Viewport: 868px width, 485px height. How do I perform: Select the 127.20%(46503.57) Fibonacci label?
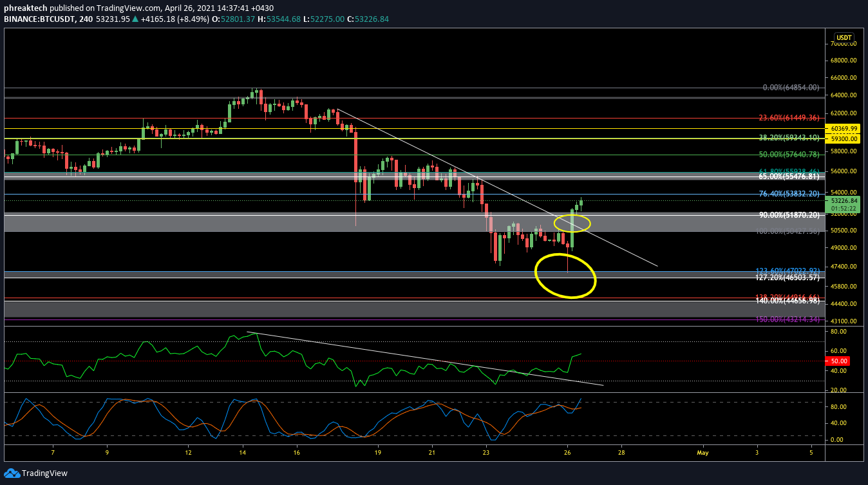click(x=787, y=278)
